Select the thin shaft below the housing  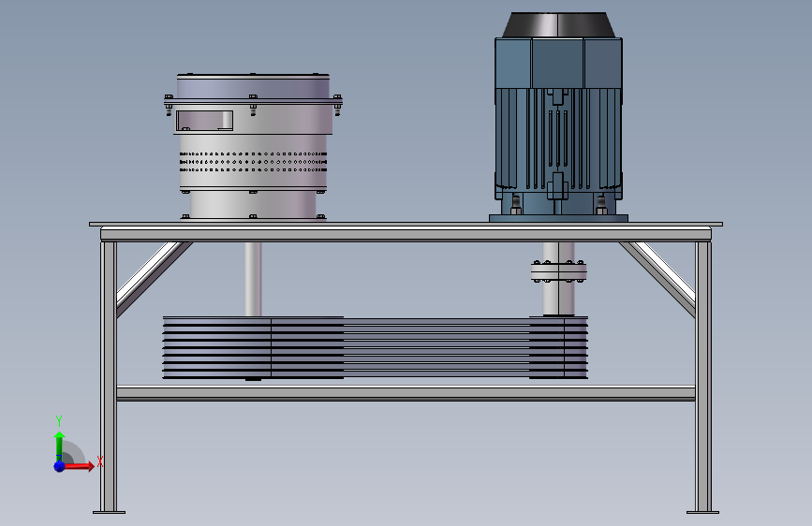pos(253,279)
